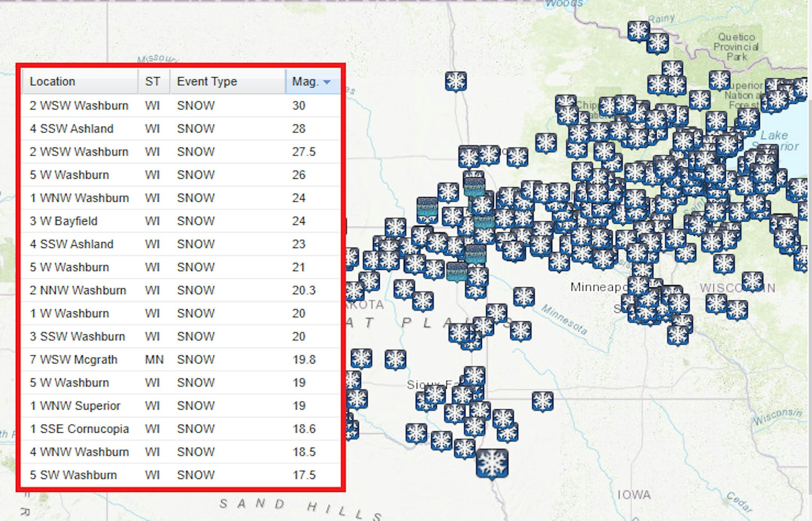Select the 1 WNW Superior row
The height and width of the screenshot is (521, 812).
tap(180, 406)
